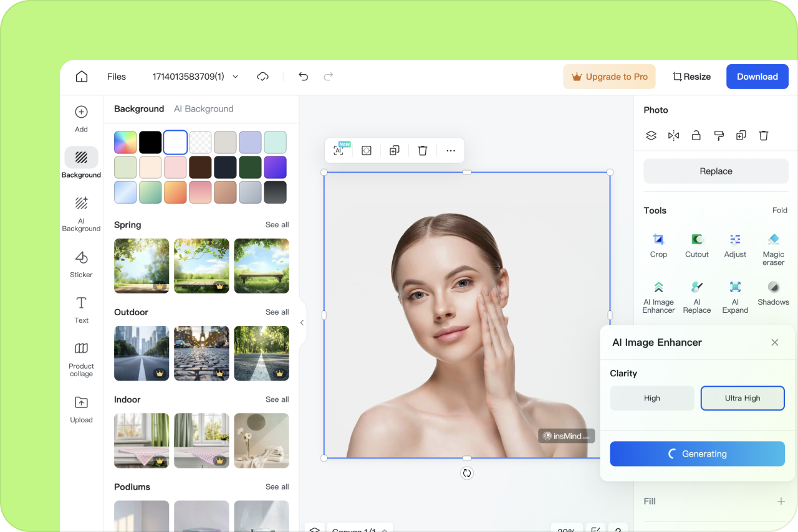See all Podiums backgrounds
Image resolution: width=798 pixels, height=532 pixels.
click(277, 487)
